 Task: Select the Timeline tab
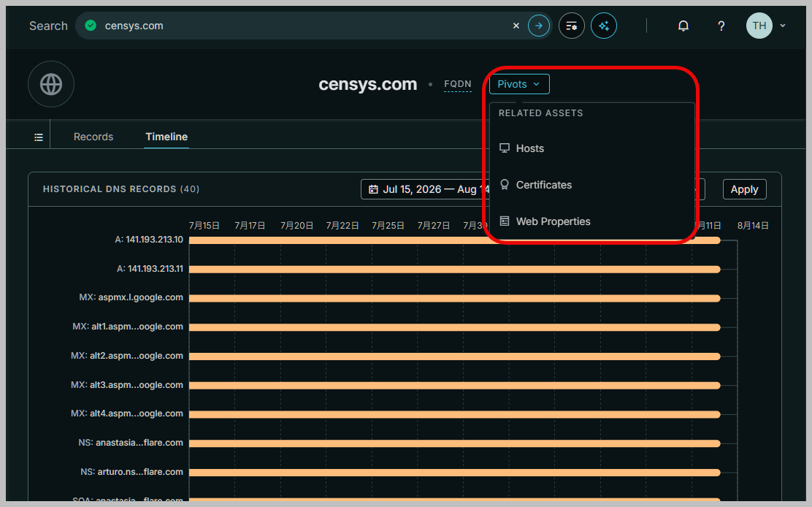coord(166,137)
